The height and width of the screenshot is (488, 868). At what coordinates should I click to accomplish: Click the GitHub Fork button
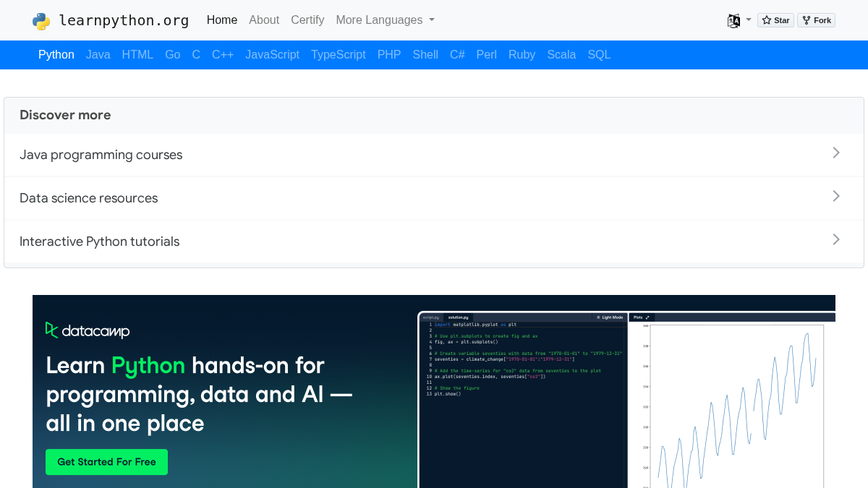coord(816,20)
